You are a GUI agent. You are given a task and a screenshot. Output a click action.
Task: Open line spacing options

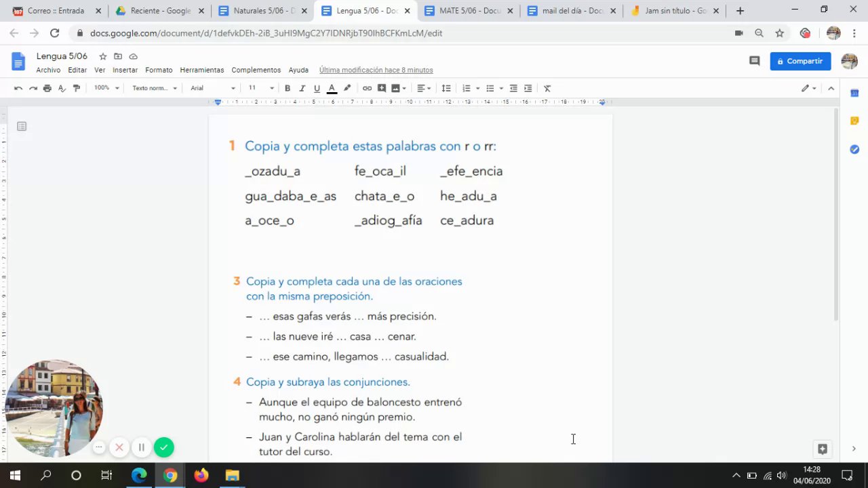pyautogui.click(x=446, y=88)
